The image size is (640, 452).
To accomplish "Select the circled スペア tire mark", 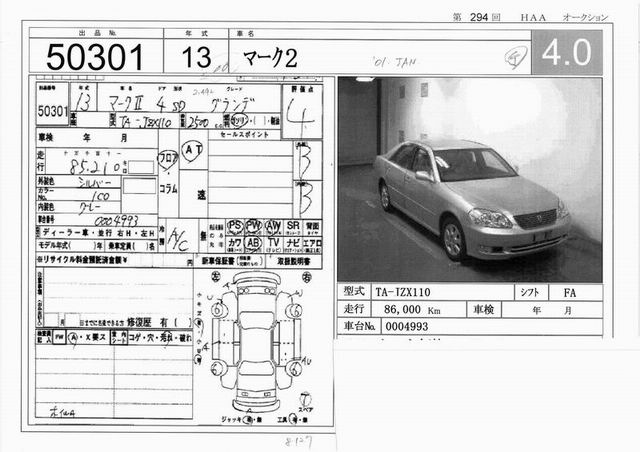I will [305, 401].
